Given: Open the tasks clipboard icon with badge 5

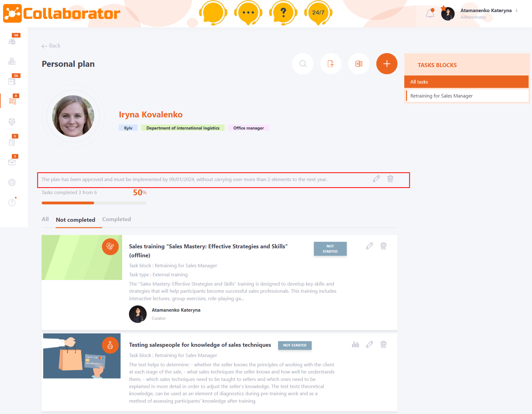Looking at the screenshot, I should pos(12,142).
